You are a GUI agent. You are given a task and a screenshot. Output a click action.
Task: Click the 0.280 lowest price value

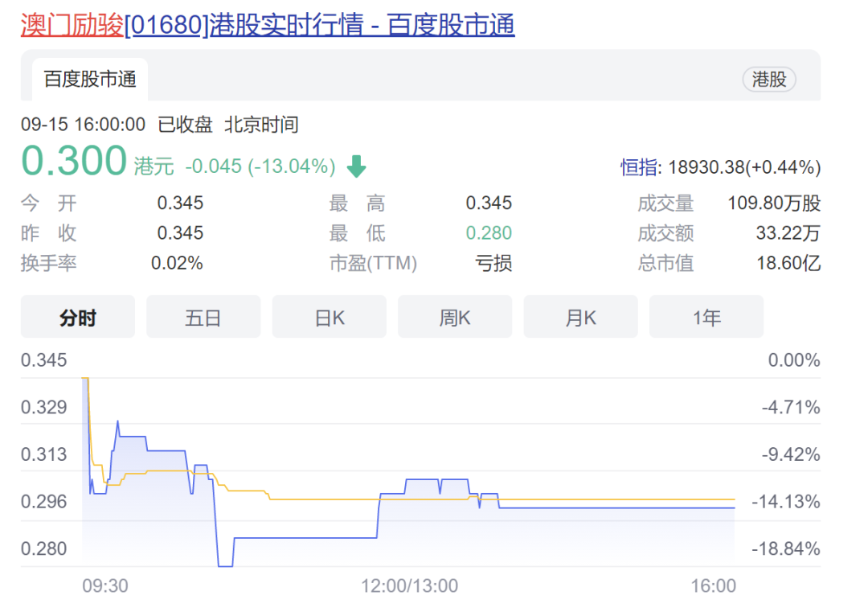click(x=489, y=233)
